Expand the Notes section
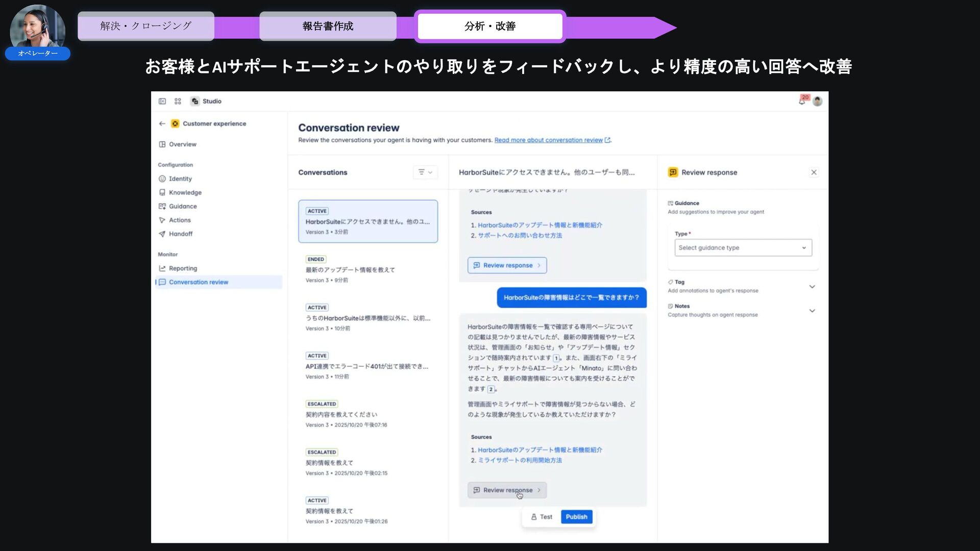 pos(812,310)
